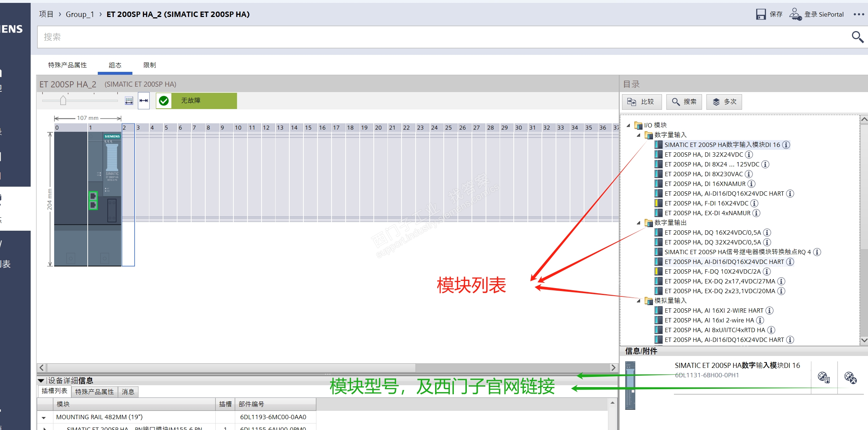Open the three-dots more menu
Viewport: 868px width, 430px height.
click(x=859, y=14)
